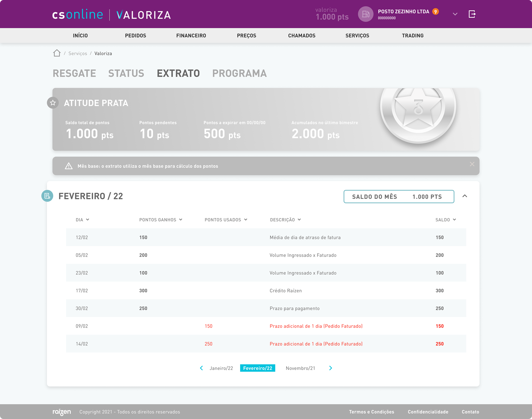Open the orange notification badge
The height and width of the screenshot is (419, 532).
[435, 12]
